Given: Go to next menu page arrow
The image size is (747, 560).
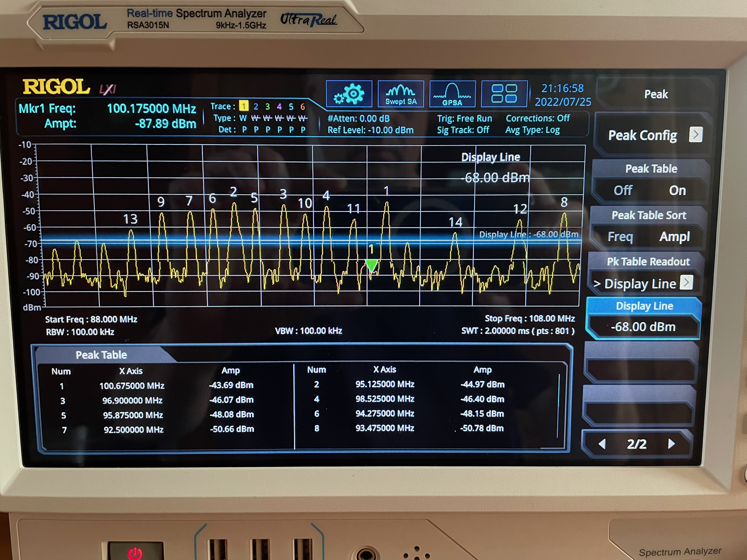Looking at the screenshot, I should point(671,444).
